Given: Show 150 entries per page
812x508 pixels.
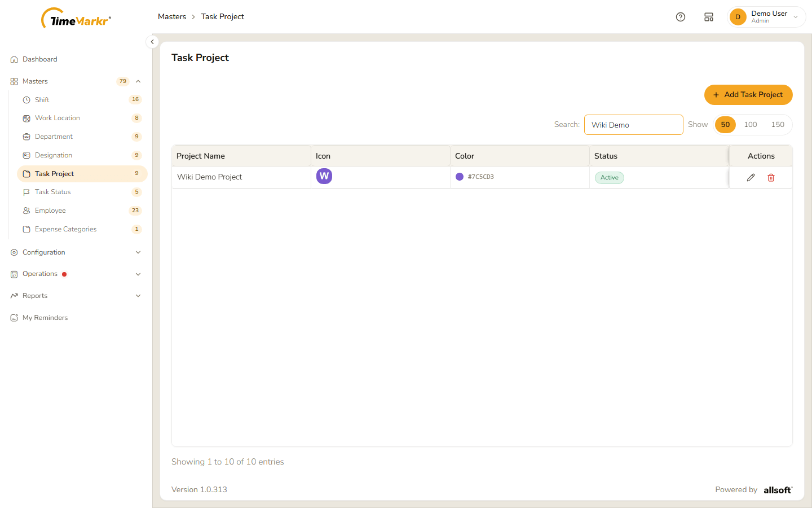Looking at the screenshot, I should click(x=778, y=125).
